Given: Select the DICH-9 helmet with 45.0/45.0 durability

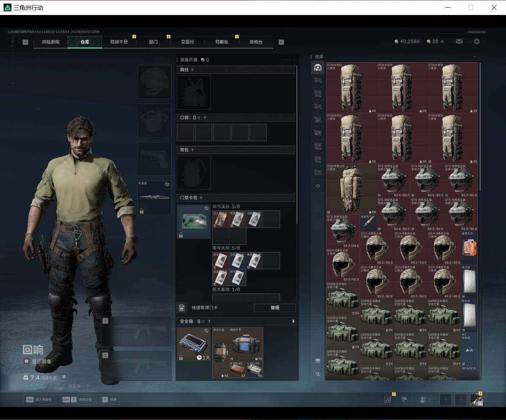Looking at the screenshot, I should click(x=444, y=282).
